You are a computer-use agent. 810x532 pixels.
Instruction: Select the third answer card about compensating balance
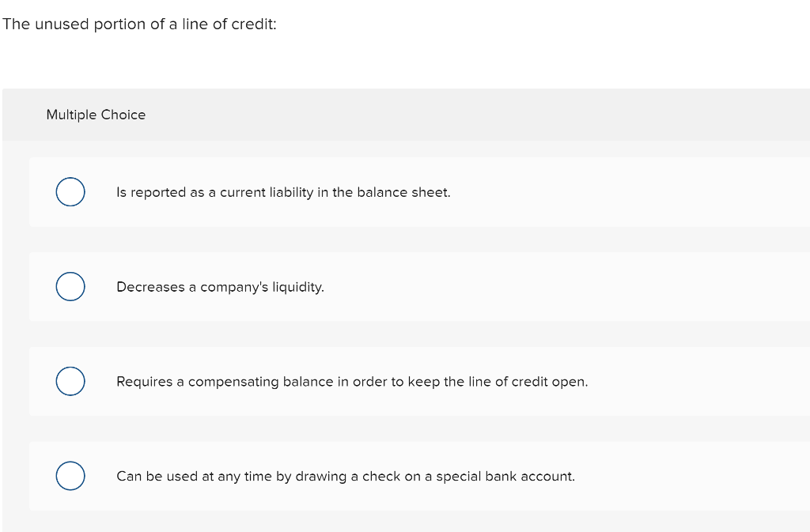[419, 381]
